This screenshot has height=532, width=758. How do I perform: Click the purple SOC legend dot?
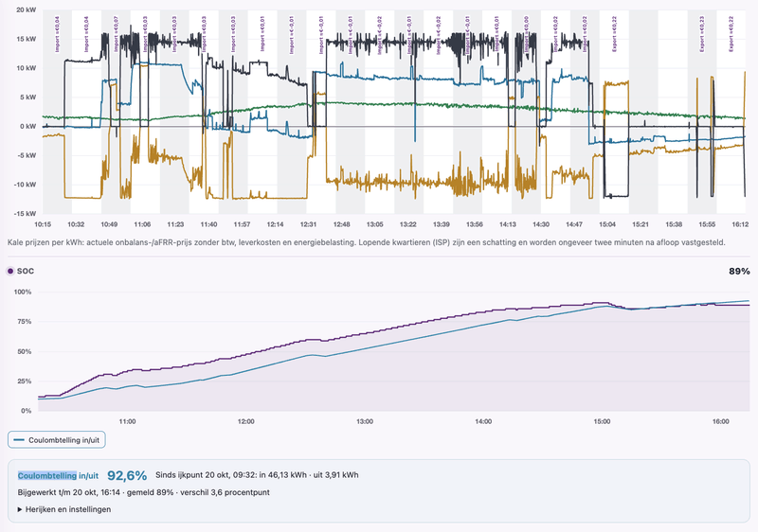[x=10, y=272]
